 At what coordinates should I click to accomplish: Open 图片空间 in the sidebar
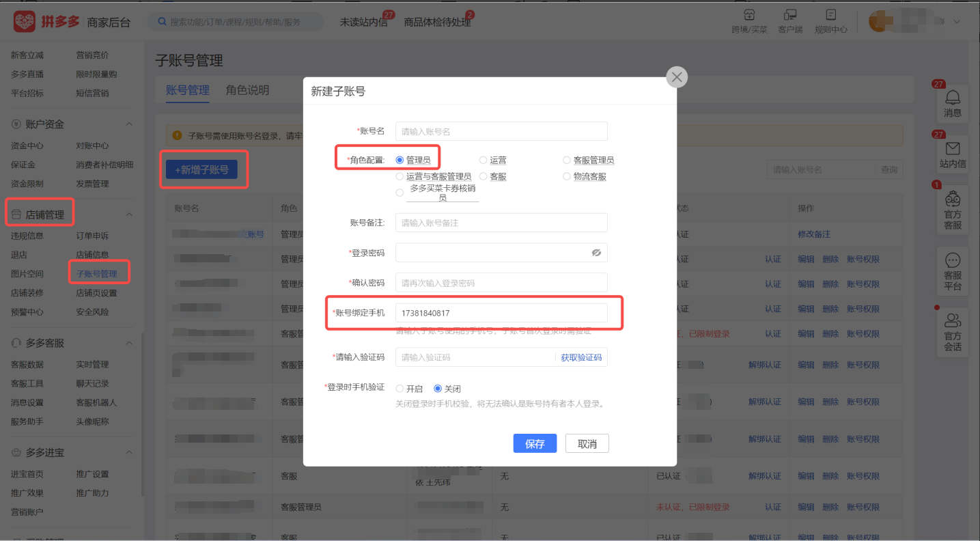point(27,274)
